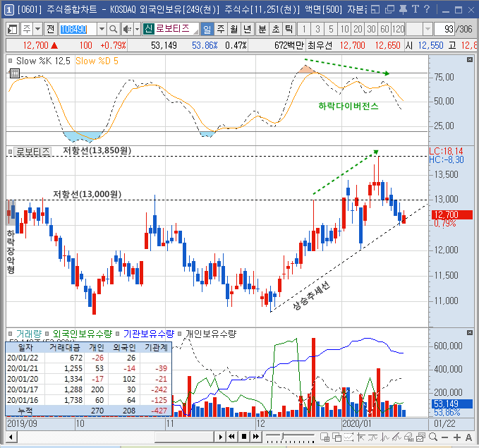The height and width of the screenshot is (448, 479).
Task: Open the dropdown arrow next to 주 button
Action: click(x=37, y=30)
